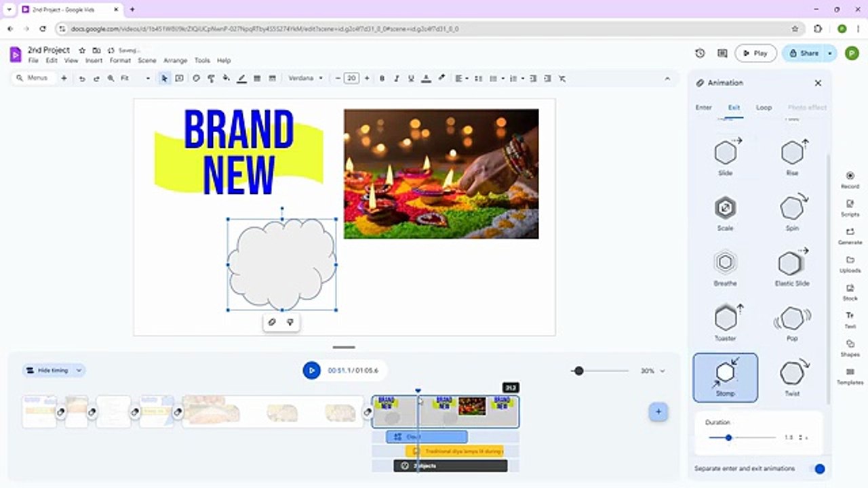Adjust the animation Duration slider
Image resolution: width=868 pixels, height=488 pixels.
pyautogui.click(x=743, y=438)
